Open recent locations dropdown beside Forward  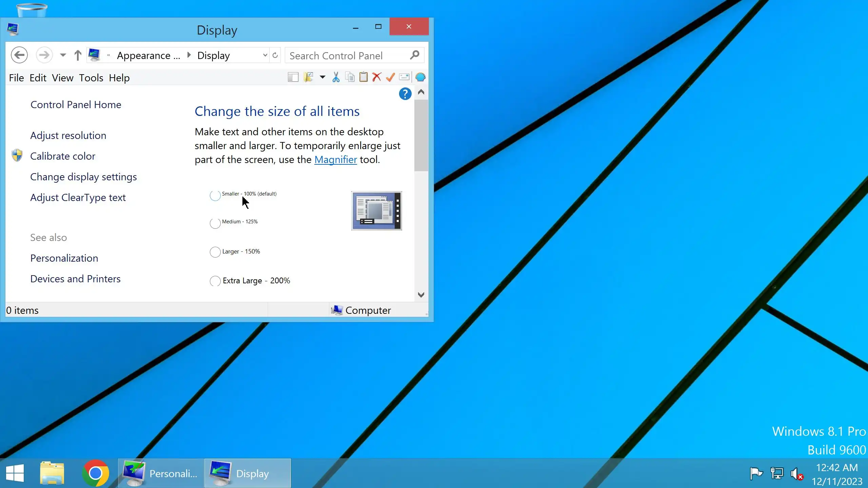(x=63, y=55)
